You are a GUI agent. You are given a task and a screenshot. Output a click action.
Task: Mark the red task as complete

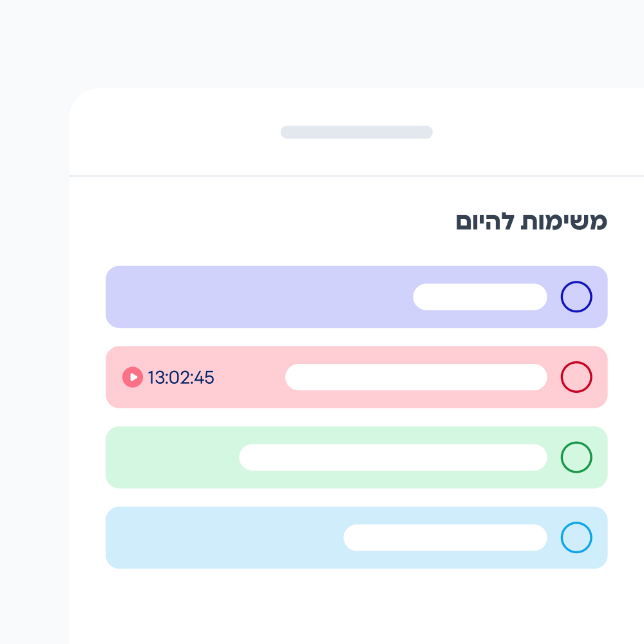click(x=576, y=377)
